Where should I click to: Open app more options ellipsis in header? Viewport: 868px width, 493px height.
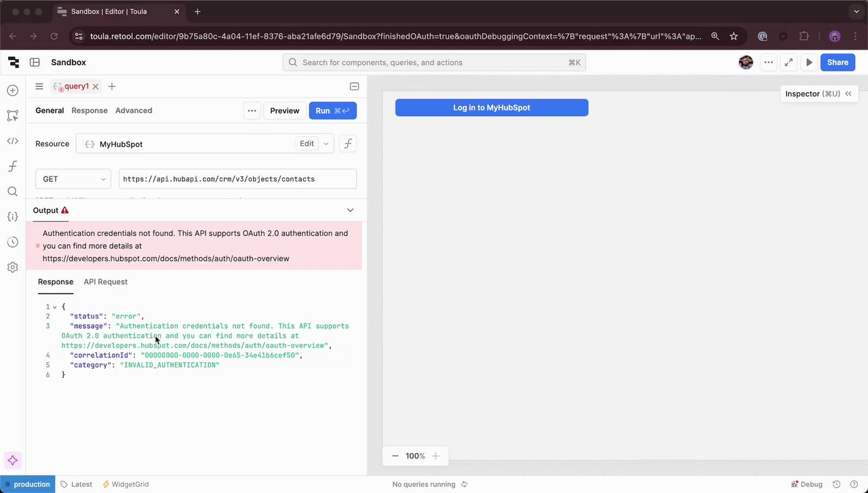click(x=768, y=62)
